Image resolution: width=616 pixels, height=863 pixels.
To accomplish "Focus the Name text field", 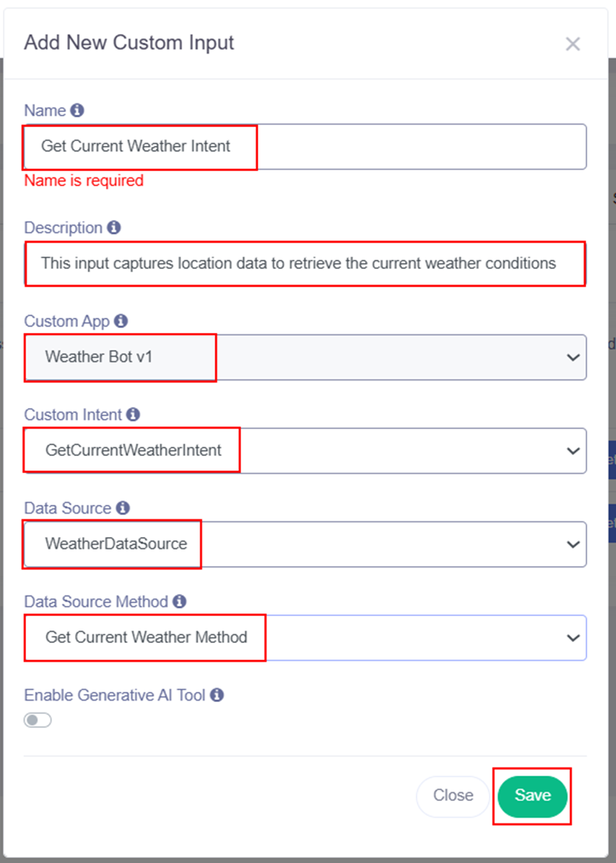I will [305, 146].
